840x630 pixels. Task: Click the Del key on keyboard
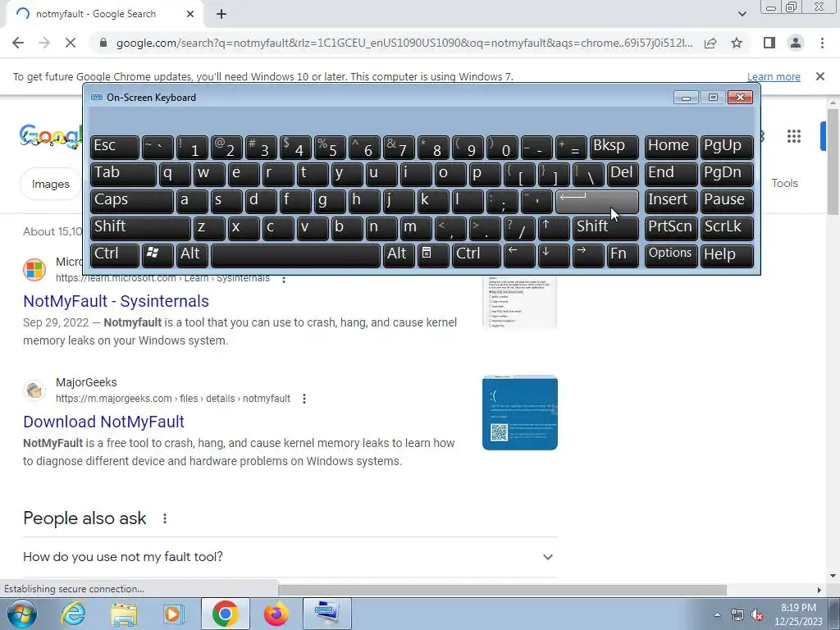[623, 174]
